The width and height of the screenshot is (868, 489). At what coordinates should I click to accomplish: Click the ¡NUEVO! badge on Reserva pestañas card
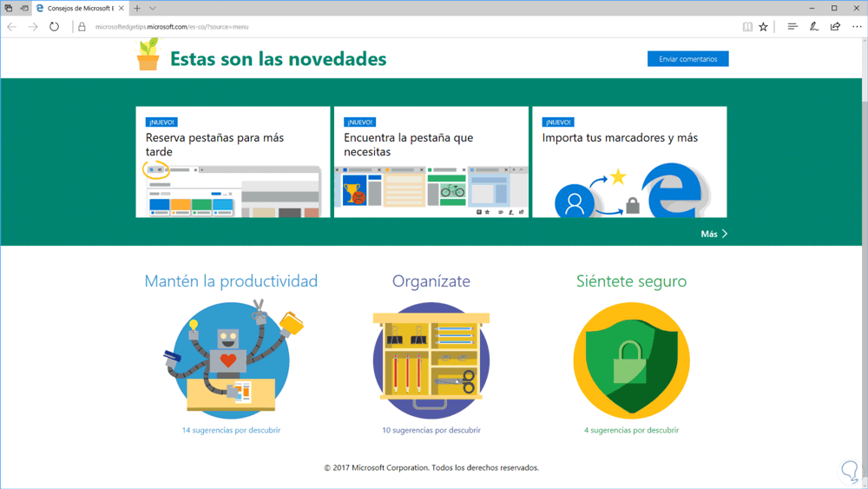click(x=161, y=122)
